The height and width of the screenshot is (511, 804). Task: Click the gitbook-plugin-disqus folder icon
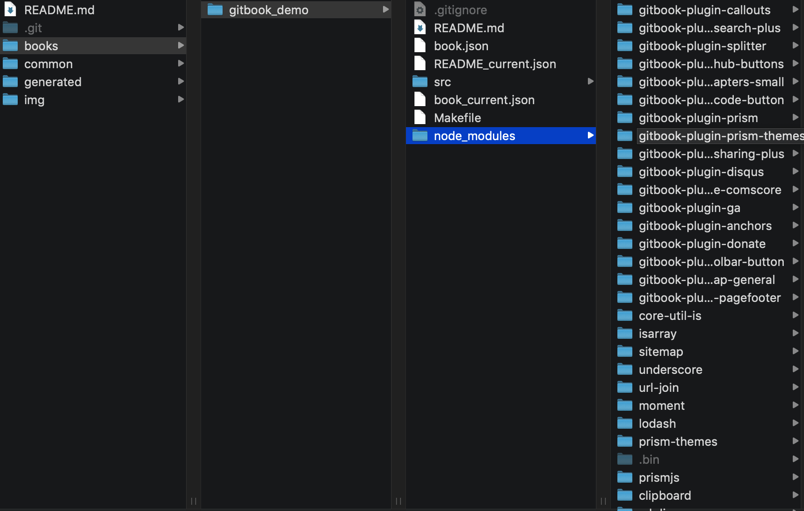(x=625, y=172)
